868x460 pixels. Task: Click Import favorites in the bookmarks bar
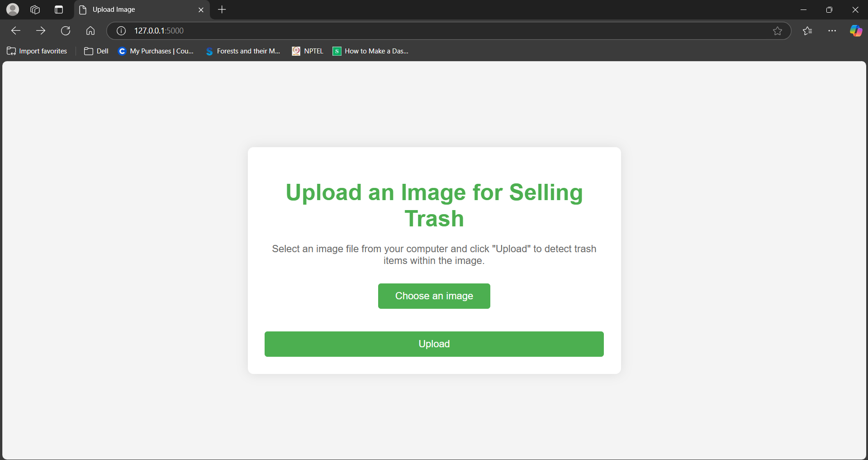click(x=37, y=51)
